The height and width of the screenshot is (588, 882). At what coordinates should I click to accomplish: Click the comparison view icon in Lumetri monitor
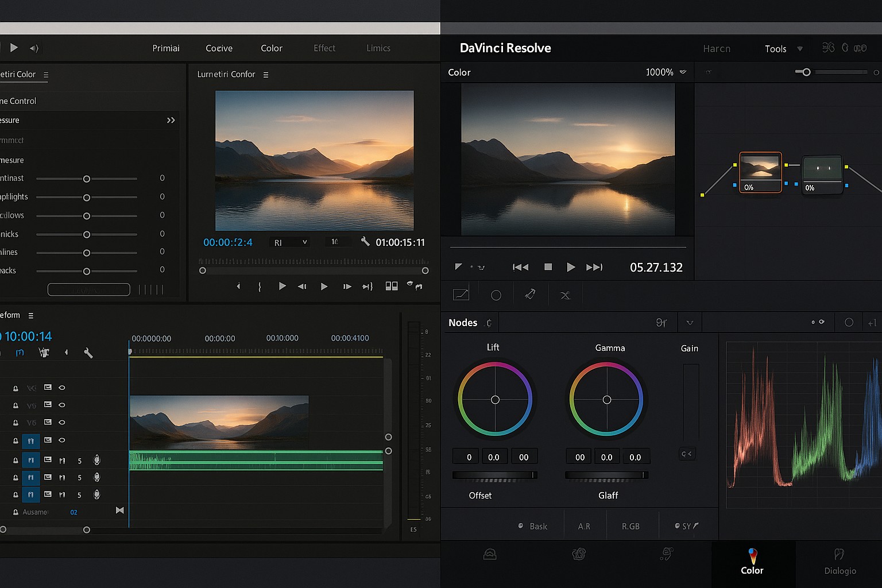[x=392, y=286]
